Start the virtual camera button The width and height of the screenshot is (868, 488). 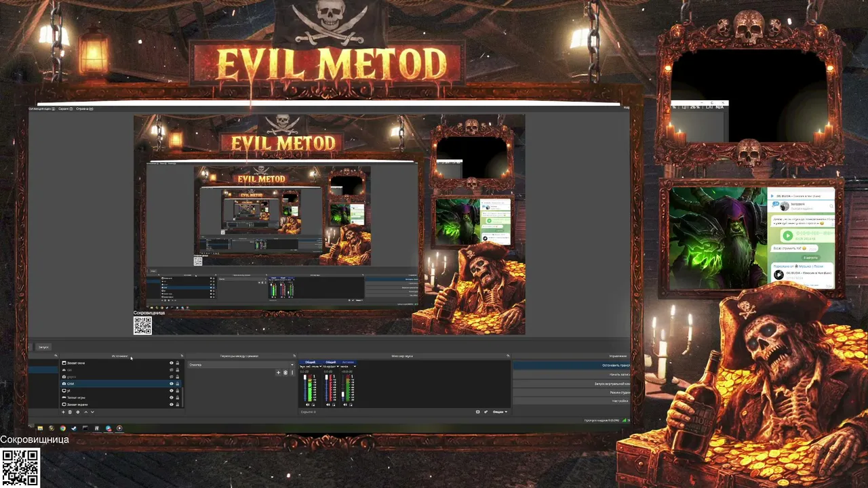pyautogui.click(x=571, y=384)
